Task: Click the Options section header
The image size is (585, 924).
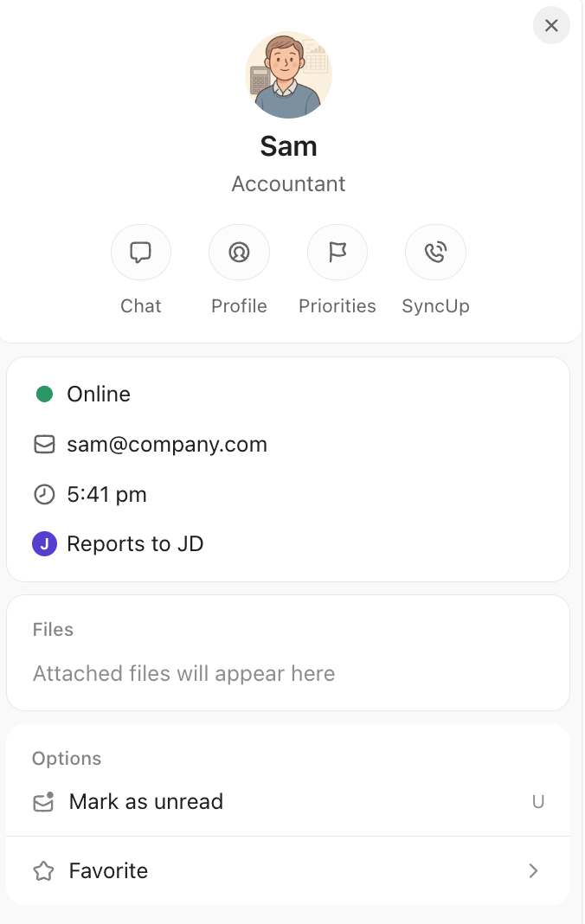Action: pyautogui.click(x=67, y=758)
